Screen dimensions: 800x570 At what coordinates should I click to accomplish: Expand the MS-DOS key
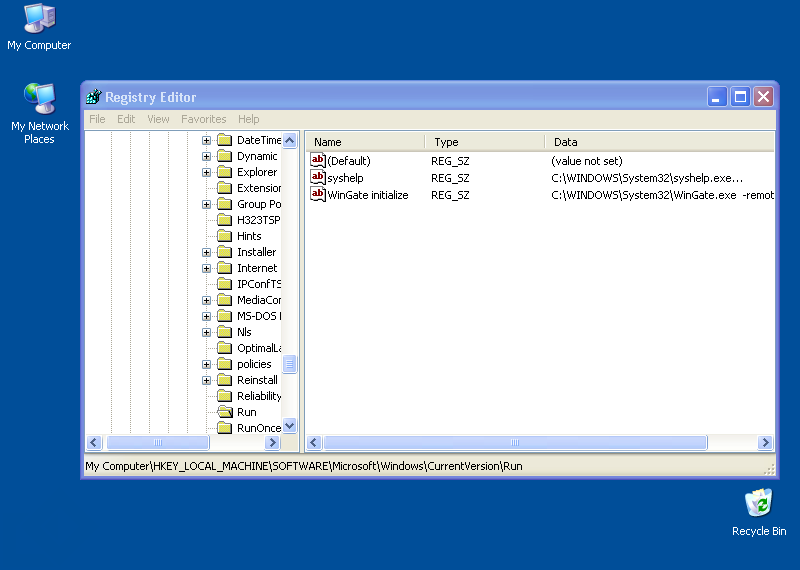pos(206,316)
